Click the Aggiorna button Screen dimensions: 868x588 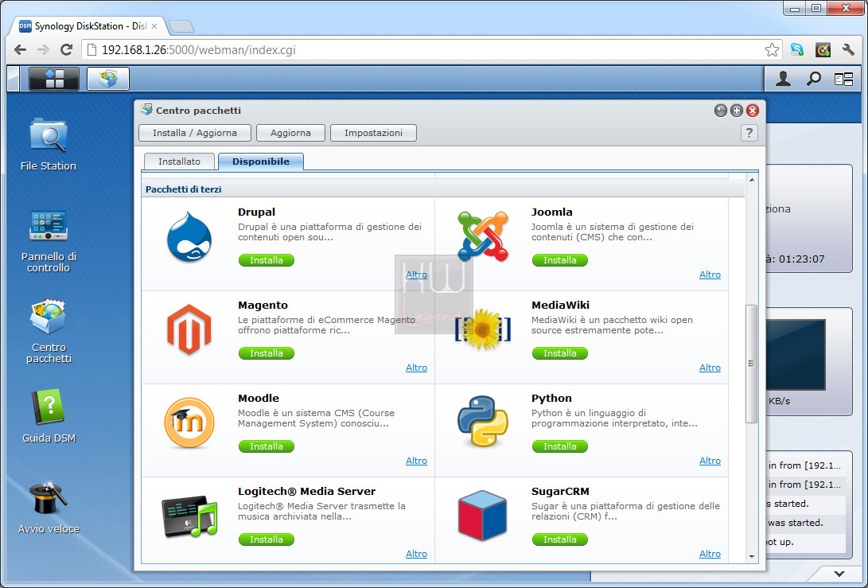[x=290, y=133]
